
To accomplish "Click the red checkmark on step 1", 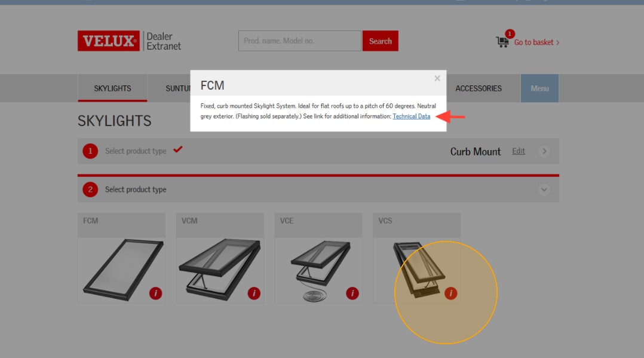I will 178,149.
